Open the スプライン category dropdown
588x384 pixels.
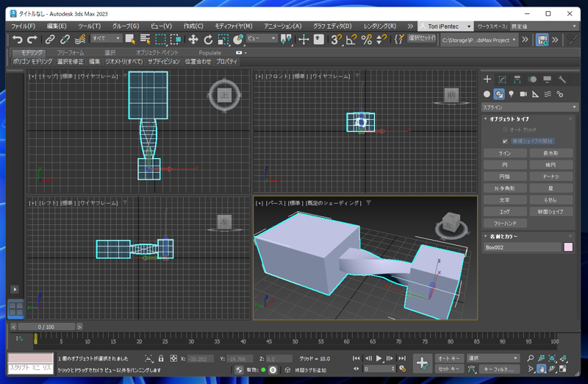click(529, 107)
